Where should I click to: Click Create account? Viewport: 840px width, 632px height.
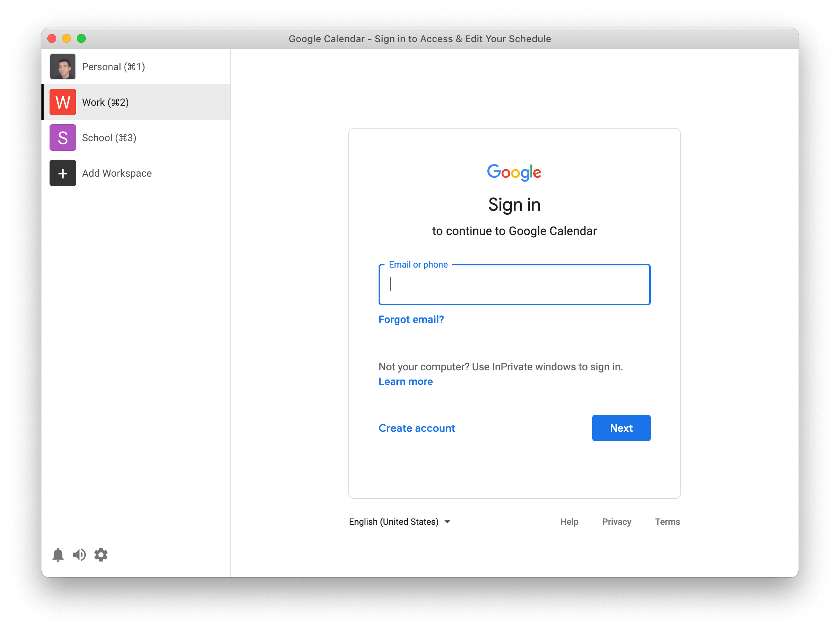(417, 428)
